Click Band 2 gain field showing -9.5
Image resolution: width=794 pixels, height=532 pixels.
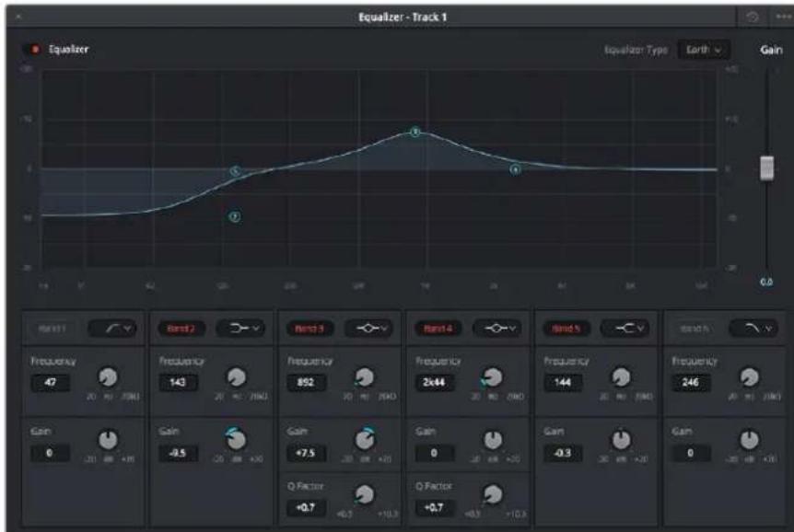click(179, 453)
